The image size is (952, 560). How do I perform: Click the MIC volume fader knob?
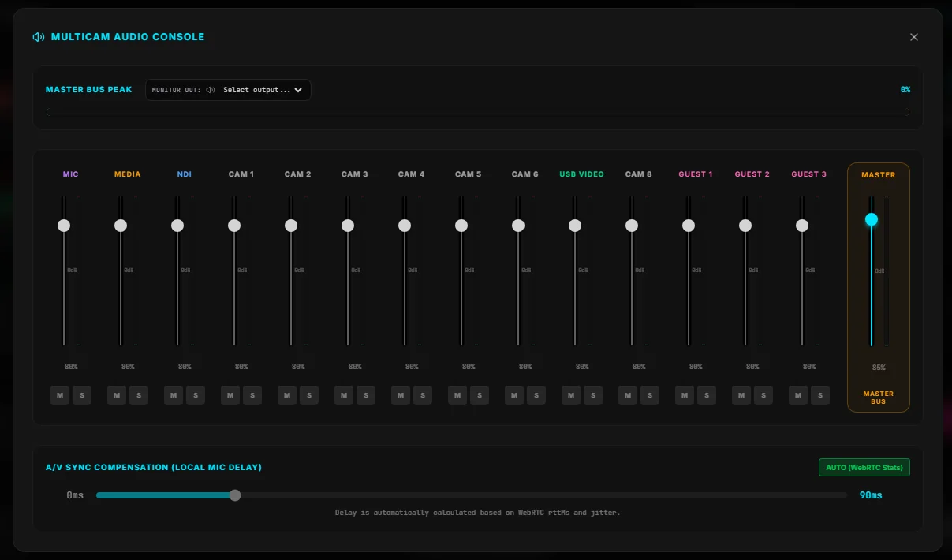(x=64, y=226)
